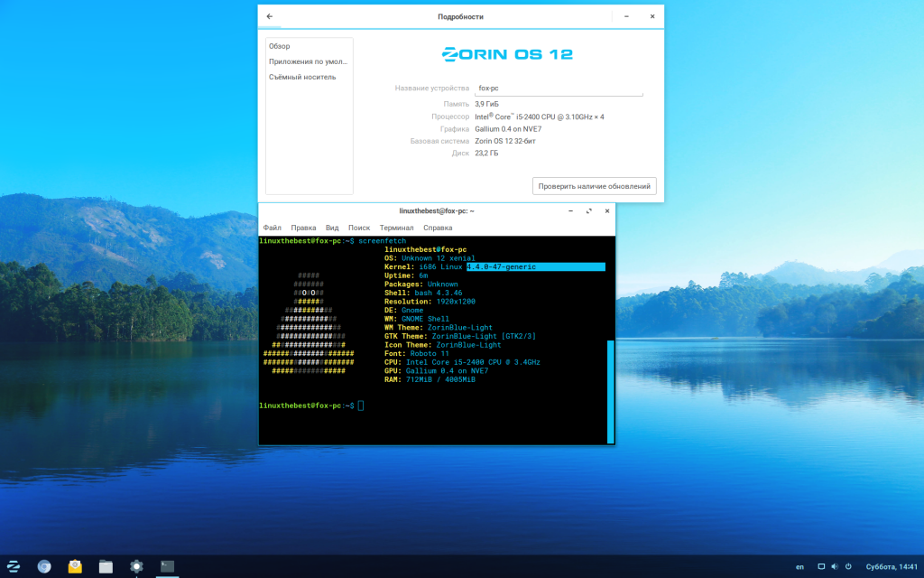Image resolution: width=924 pixels, height=578 pixels.
Task: Open the Справка menu in terminal
Action: 438,228
